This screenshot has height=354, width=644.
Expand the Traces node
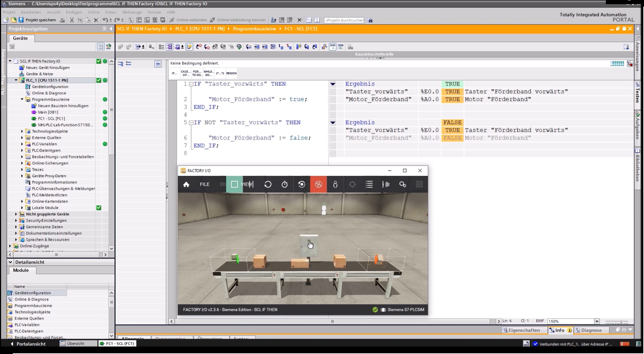pos(22,169)
